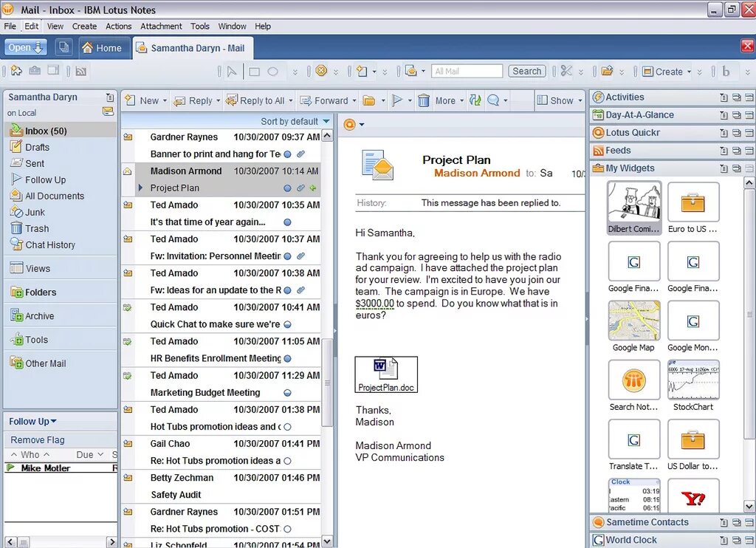This screenshot has height=548, width=756.
Task: Click the scissors icon in the top toolbar
Action: pos(566,72)
